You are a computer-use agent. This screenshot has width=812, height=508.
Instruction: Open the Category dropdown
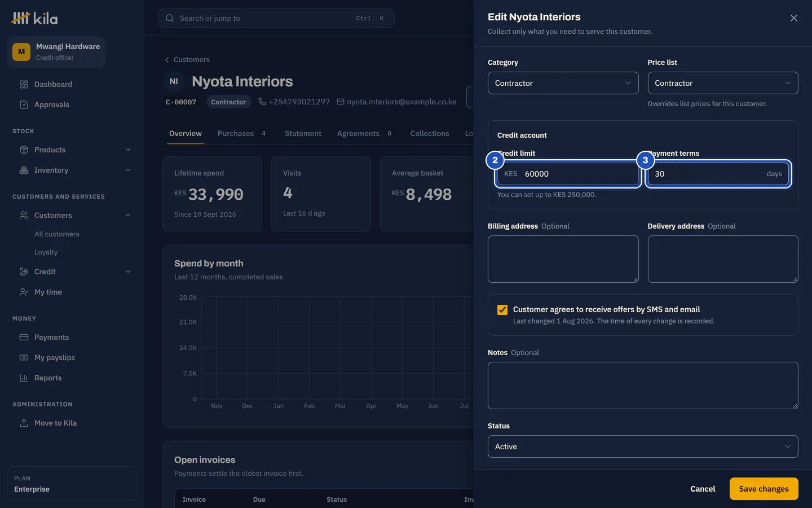click(563, 83)
